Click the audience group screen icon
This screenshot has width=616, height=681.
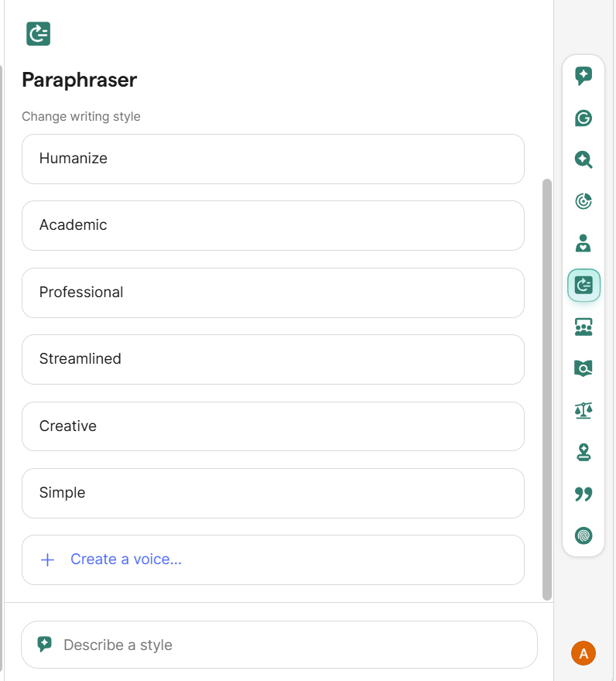click(583, 327)
